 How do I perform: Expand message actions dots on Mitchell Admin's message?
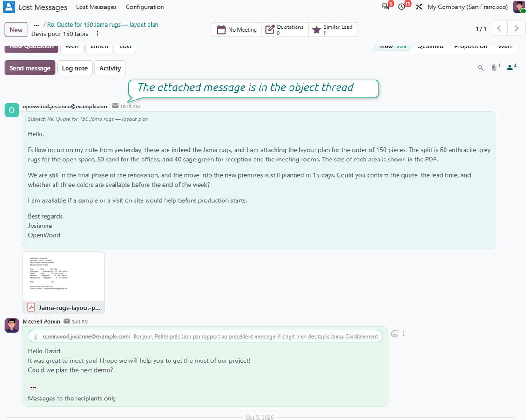[403, 333]
